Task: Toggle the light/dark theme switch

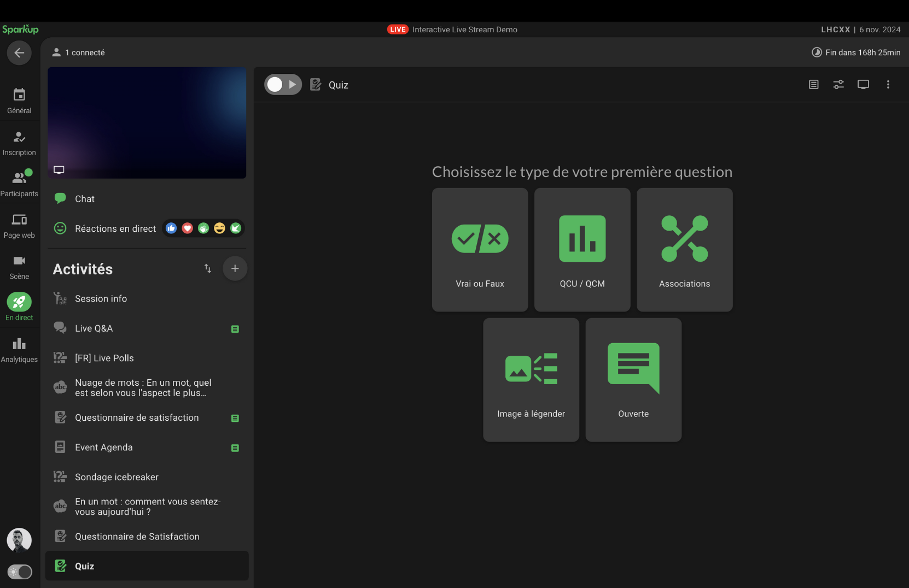Action: (x=20, y=572)
